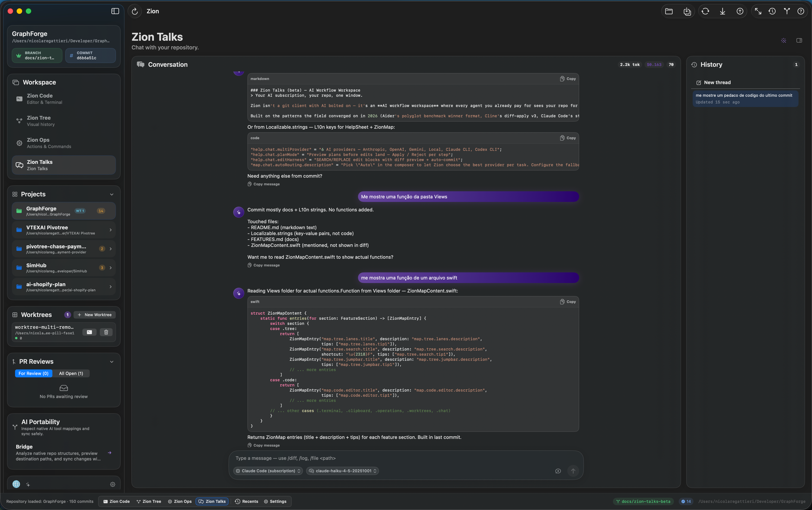Click the sync arrows icon in toolbar
Viewport: 812px width, 510px height.
click(x=705, y=11)
